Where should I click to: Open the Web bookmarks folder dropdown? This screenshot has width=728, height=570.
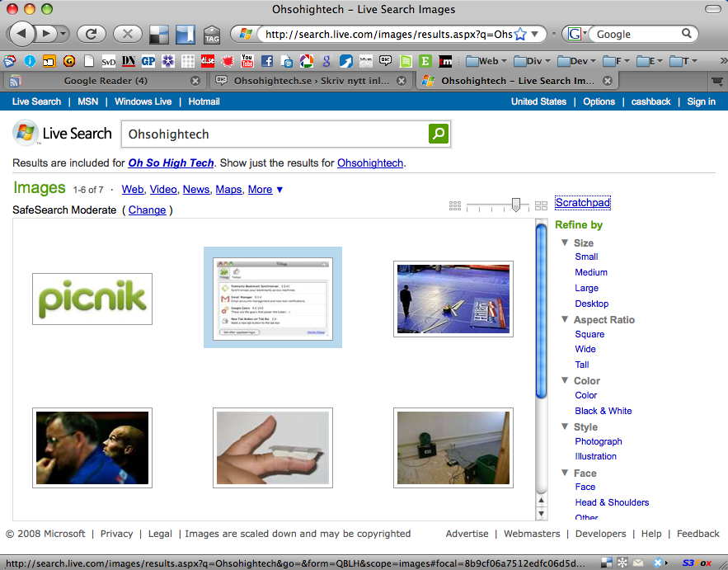486,61
